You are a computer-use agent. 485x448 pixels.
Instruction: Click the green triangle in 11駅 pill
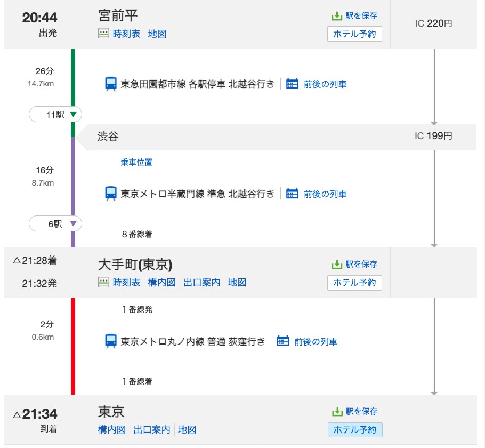[x=74, y=114]
